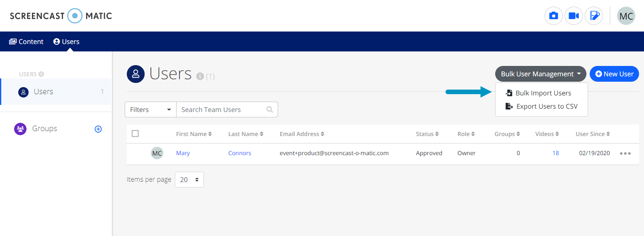Sort by Role column
Viewport: 644px width, 236px height.
(466, 134)
